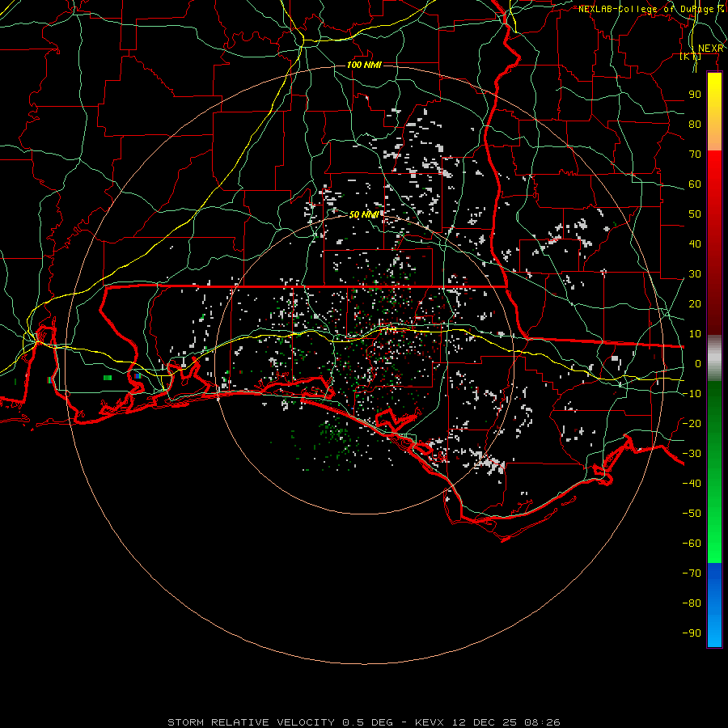Click the -10 value on the velocity scale
Image resolution: width=728 pixels, height=728 pixels.
tap(692, 394)
